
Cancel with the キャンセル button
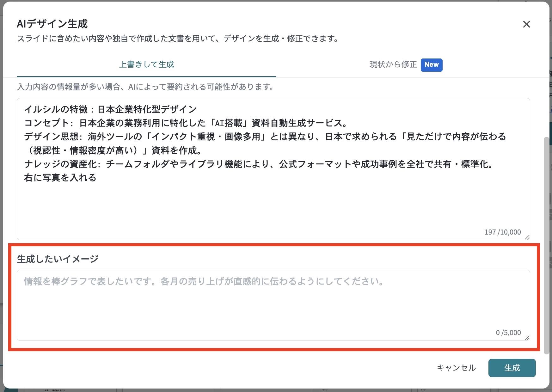click(x=456, y=368)
